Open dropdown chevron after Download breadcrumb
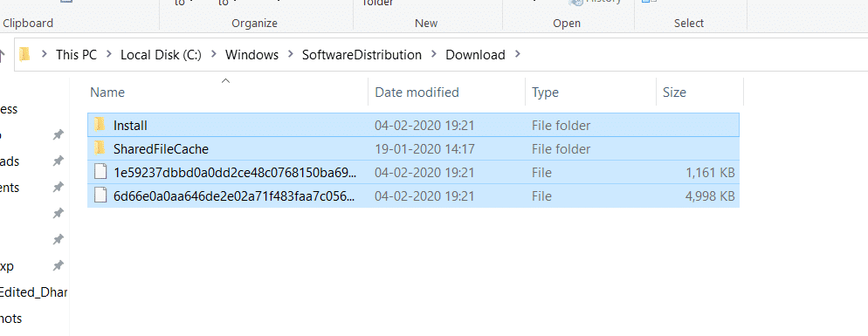The width and height of the screenshot is (868, 336). tap(518, 55)
